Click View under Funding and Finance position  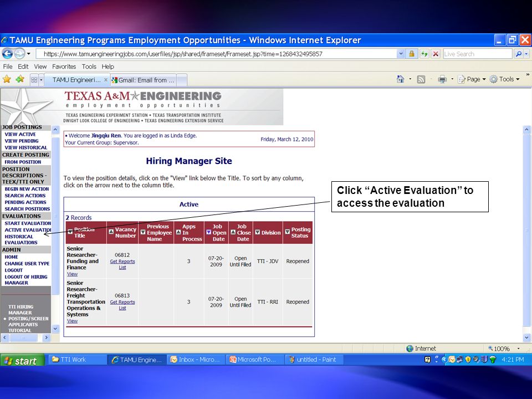click(x=72, y=274)
